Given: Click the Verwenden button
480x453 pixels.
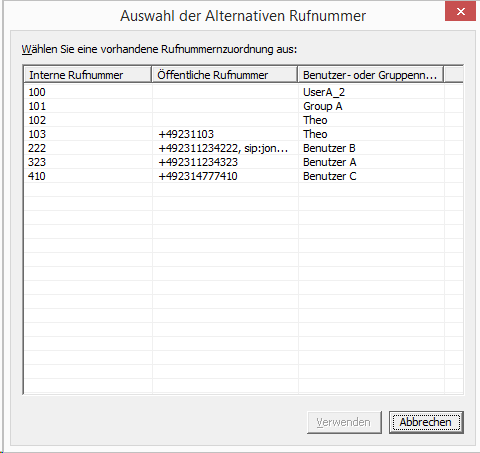Looking at the screenshot, I should (344, 422).
